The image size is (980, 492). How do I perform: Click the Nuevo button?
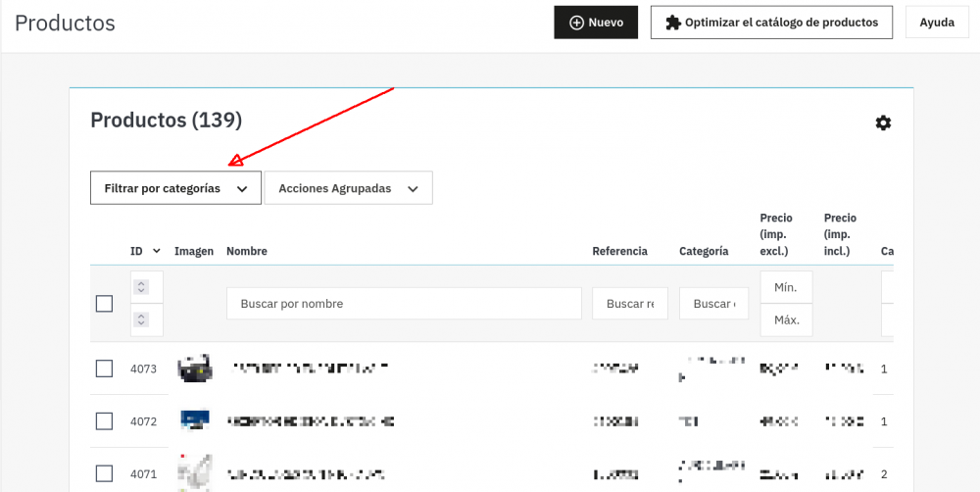point(596,23)
